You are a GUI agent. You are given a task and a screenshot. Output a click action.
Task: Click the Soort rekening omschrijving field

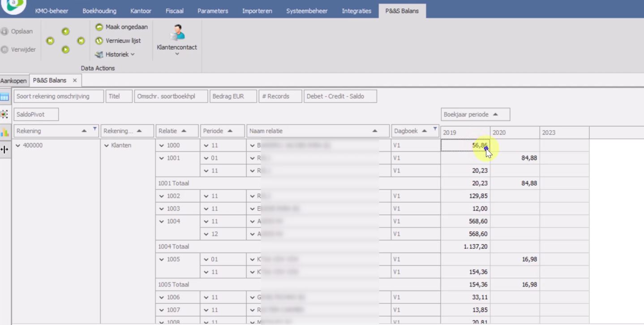coord(59,96)
